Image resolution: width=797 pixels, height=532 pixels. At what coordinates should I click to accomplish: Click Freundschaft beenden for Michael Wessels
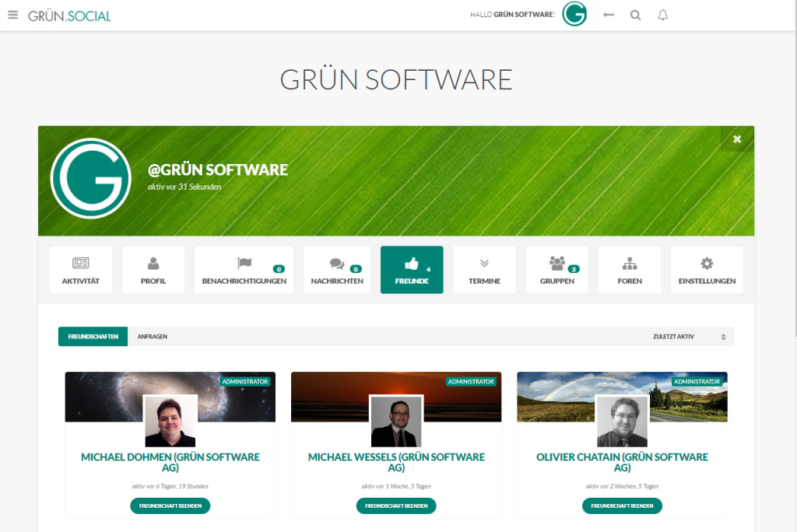(396, 506)
